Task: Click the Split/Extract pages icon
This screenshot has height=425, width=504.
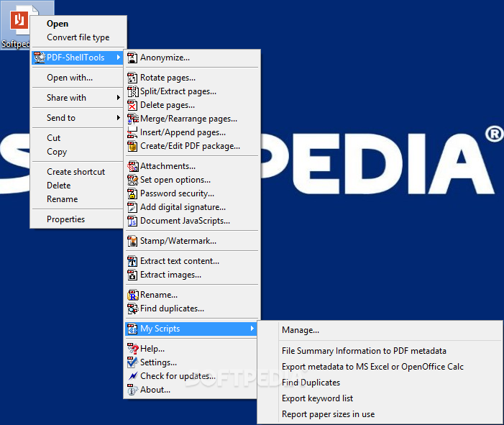Action: point(133,91)
